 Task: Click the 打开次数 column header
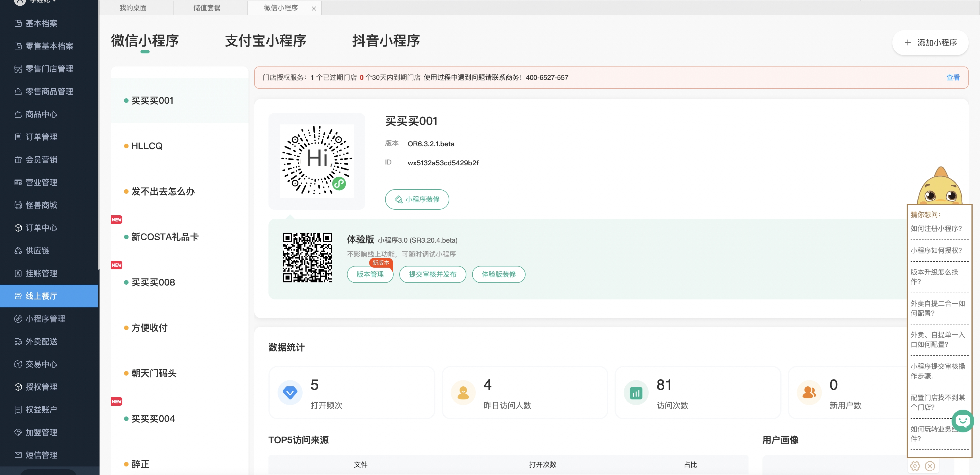(543, 465)
